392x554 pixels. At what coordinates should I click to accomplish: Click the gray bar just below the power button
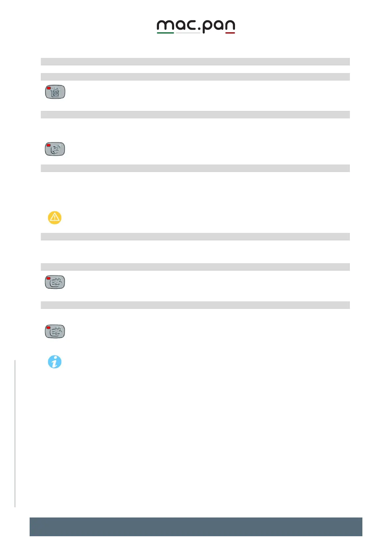pos(195,114)
